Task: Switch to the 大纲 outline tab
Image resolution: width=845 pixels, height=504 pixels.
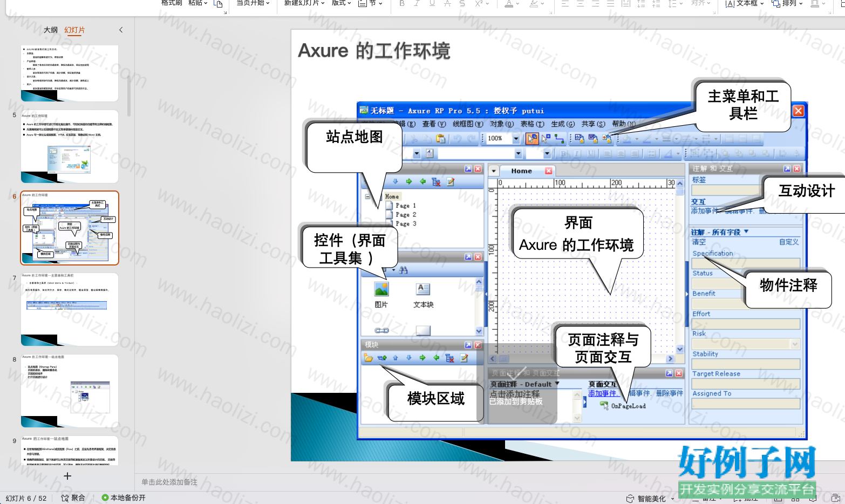Action: 51,30
